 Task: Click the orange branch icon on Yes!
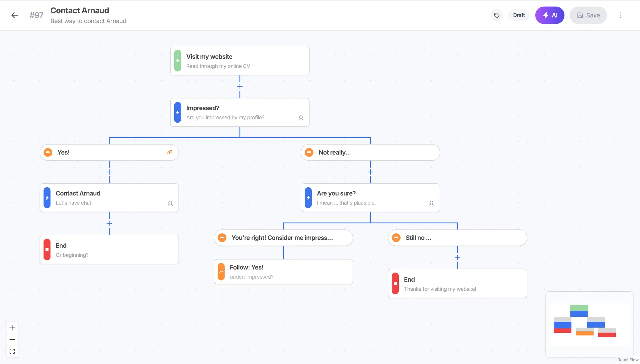coord(48,152)
